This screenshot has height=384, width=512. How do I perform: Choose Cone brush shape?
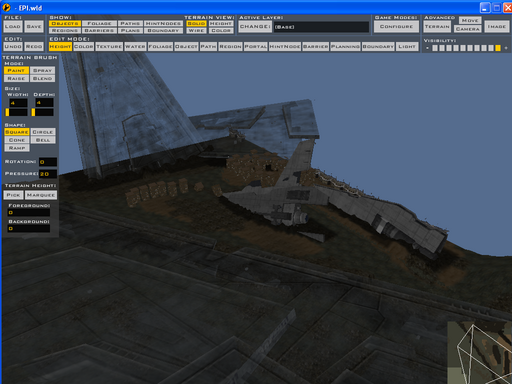tap(17, 140)
